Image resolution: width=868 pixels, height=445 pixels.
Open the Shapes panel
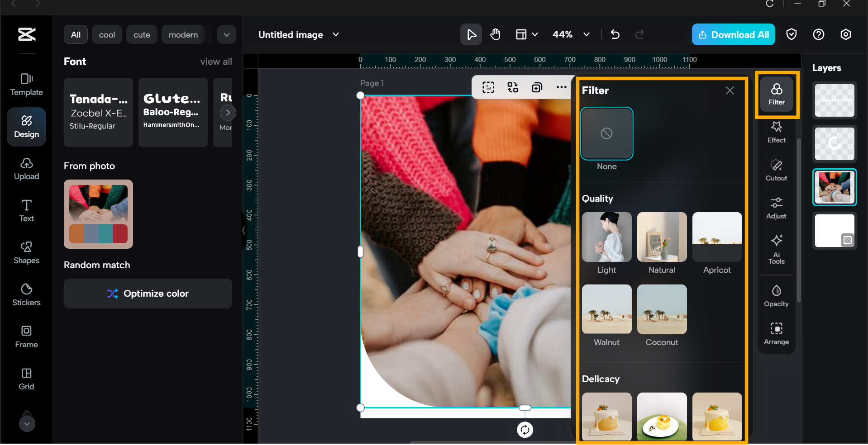(27, 253)
